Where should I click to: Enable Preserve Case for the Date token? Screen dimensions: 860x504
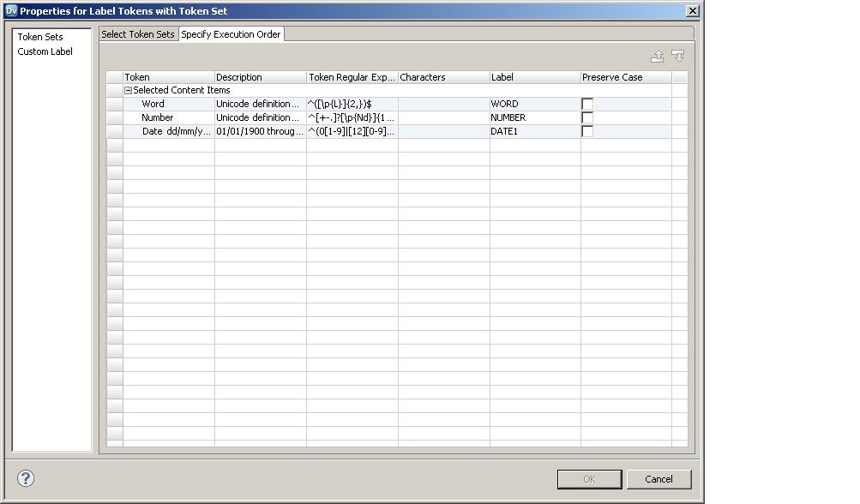[587, 131]
